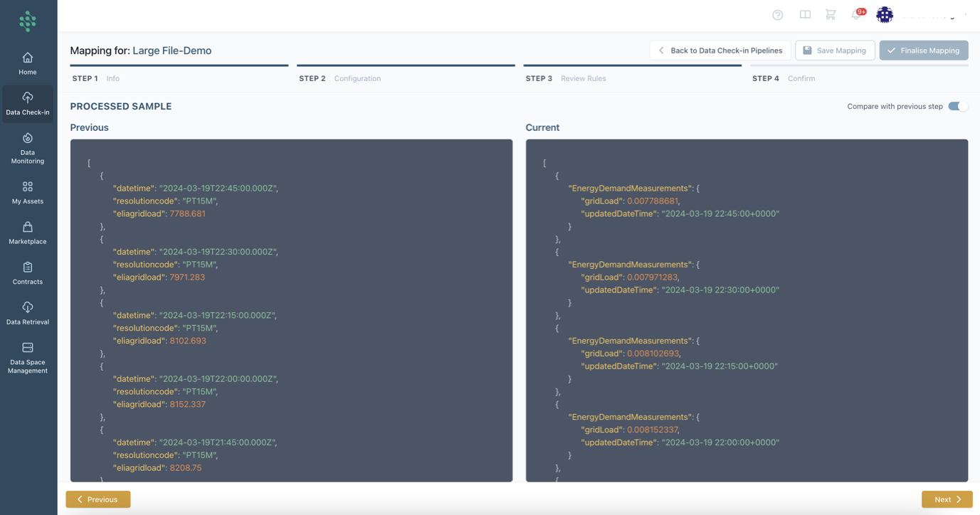
Task: Click the user avatar in header
Action: pyautogui.click(x=885, y=15)
